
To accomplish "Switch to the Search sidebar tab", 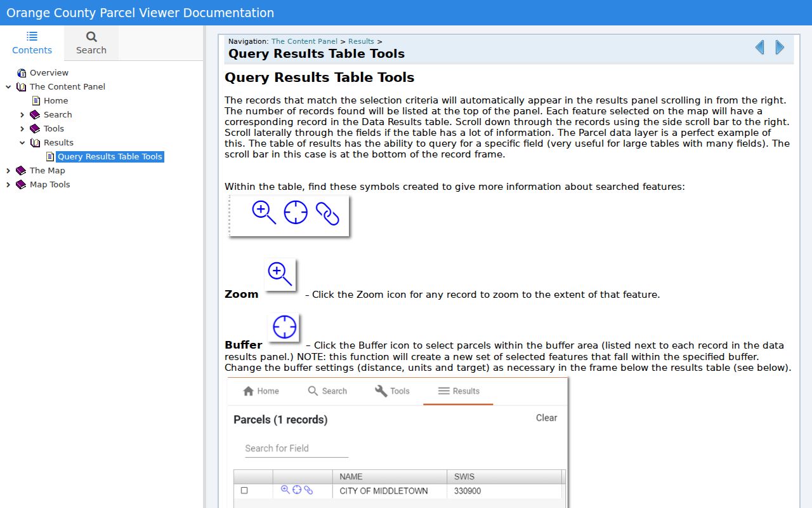I will click(x=91, y=43).
